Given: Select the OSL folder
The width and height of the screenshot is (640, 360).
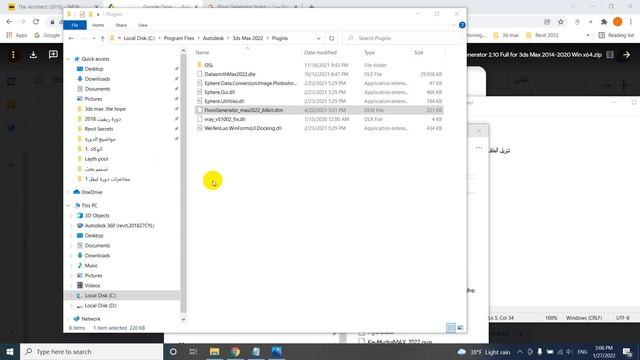Looking at the screenshot, I should pos(209,65).
